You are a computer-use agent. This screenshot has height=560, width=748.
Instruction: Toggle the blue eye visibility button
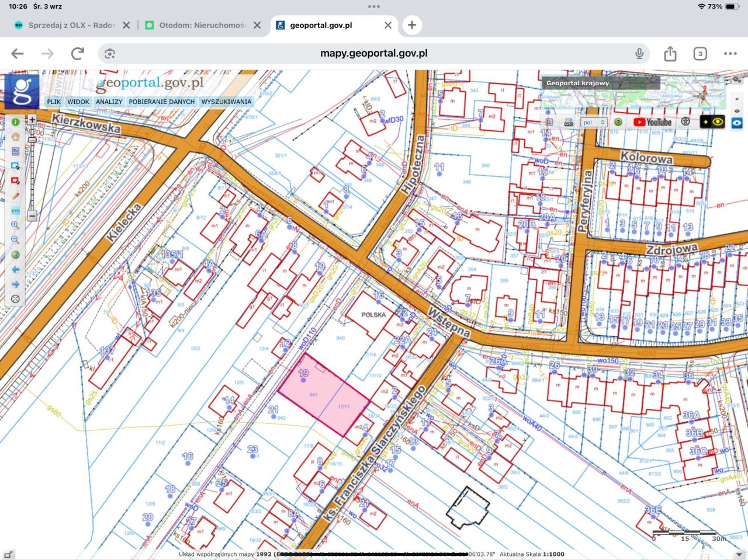click(737, 123)
